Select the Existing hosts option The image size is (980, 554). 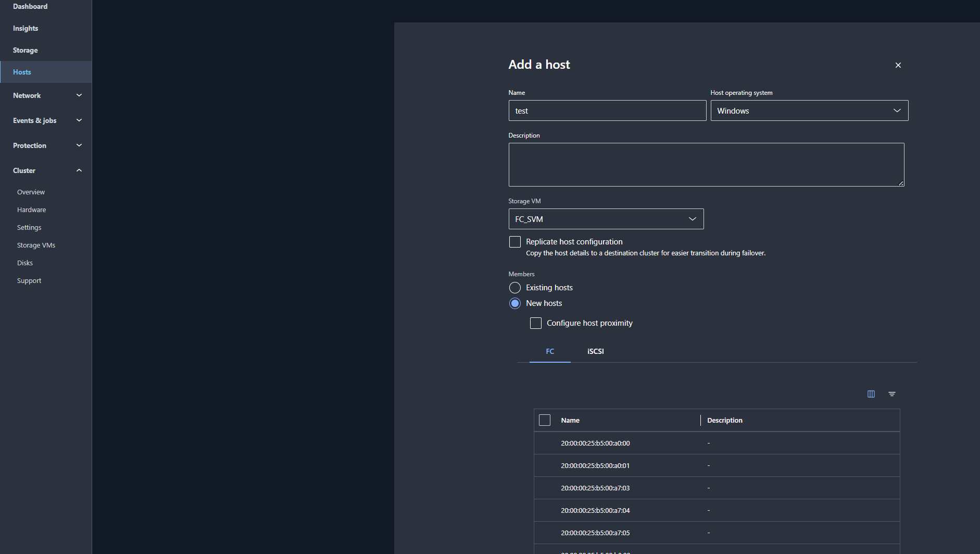[x=514, y=287]
